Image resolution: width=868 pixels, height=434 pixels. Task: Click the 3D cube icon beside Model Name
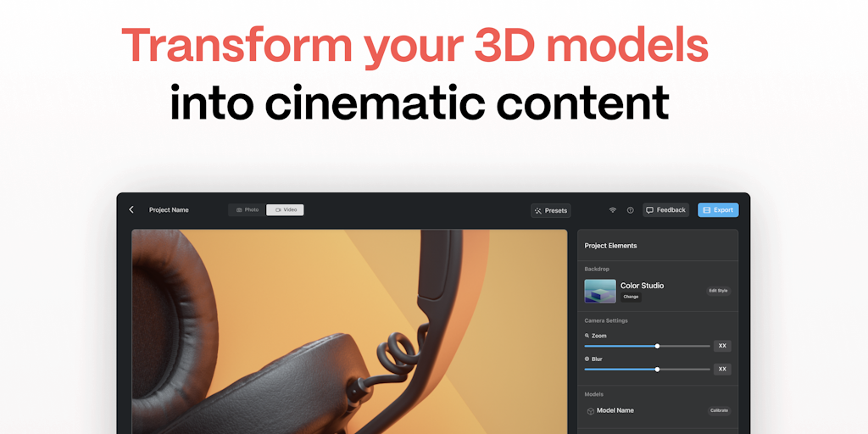(591, 411)
